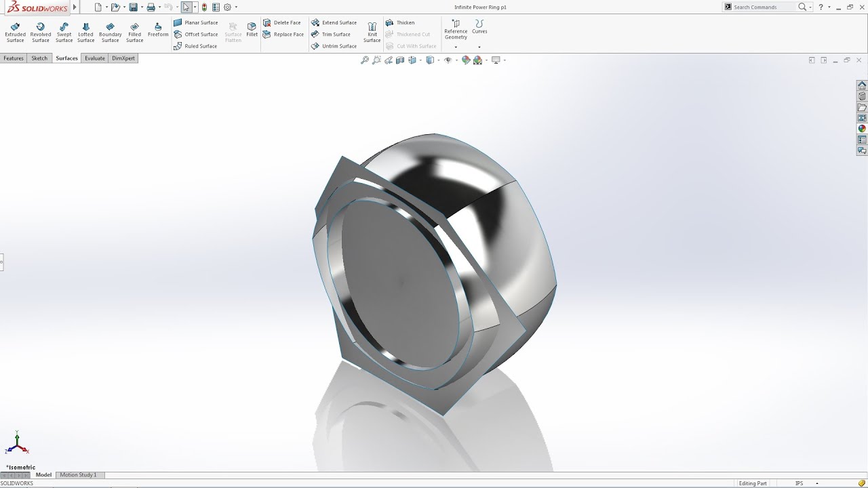868x488 pixels.
Task: Click the Open file icon
Action: pos(116,7)
